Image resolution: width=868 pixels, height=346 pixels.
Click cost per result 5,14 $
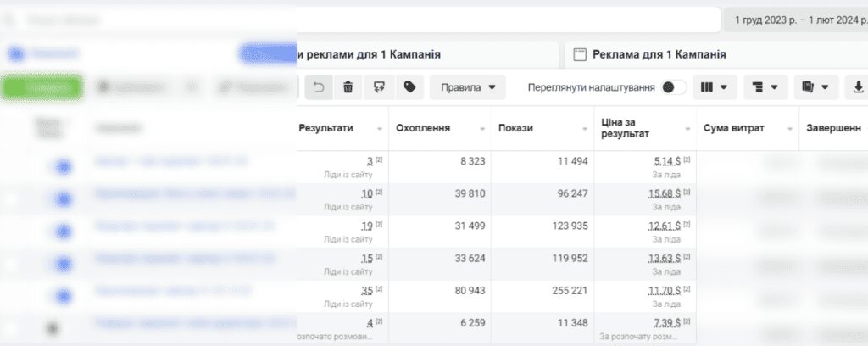tap(668, 162)
